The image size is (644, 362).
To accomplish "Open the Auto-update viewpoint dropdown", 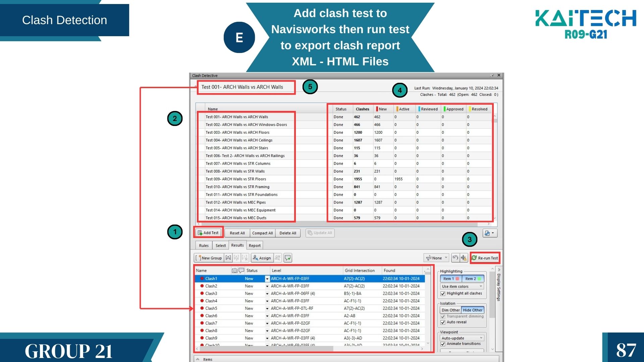I will point(462,338).
